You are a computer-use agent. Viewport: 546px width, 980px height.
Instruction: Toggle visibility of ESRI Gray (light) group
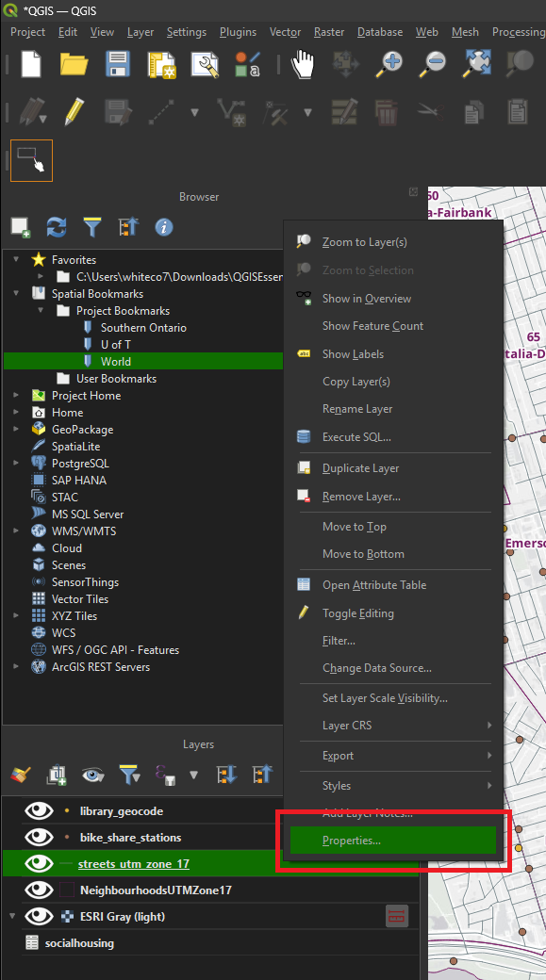point(39,916)
